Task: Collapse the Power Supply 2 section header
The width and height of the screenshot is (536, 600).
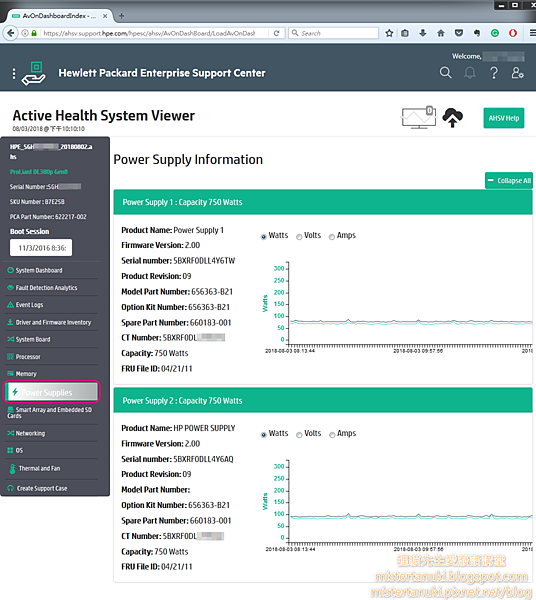Action: coord(323,400)
